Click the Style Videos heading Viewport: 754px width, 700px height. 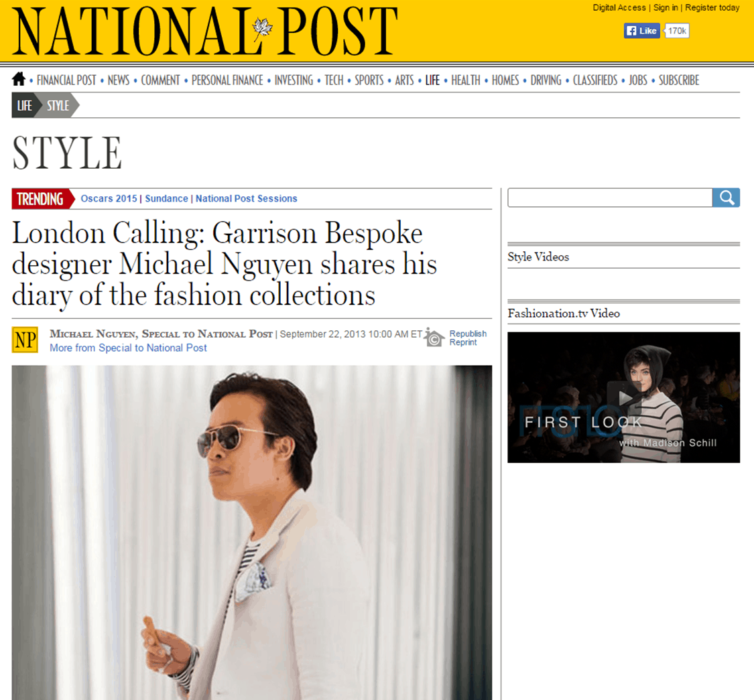pyautogui.click(x=538, y=257)
